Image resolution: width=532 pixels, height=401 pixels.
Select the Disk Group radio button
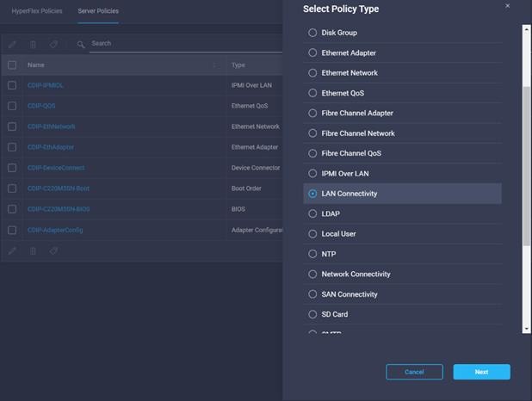click(312, 33)
